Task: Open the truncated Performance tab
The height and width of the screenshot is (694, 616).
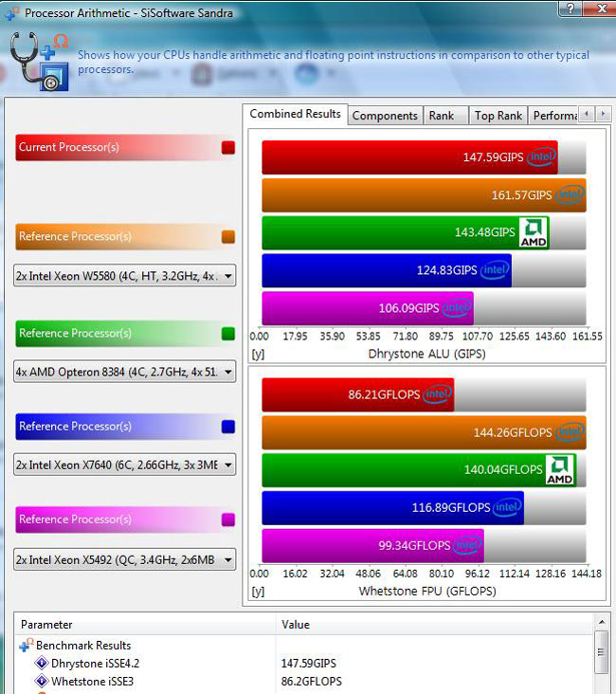Action: [553, 116]
